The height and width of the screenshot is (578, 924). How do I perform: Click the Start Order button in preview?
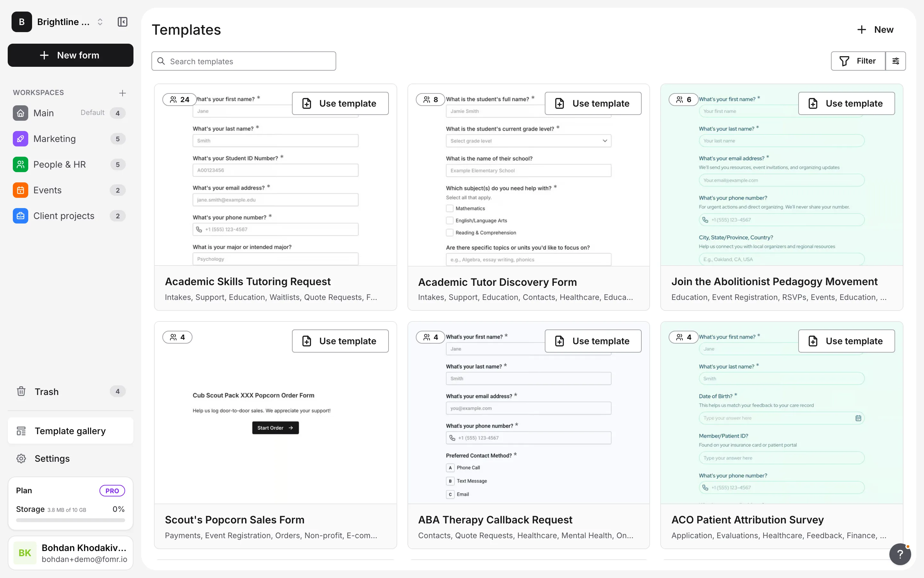coord(275,428)
